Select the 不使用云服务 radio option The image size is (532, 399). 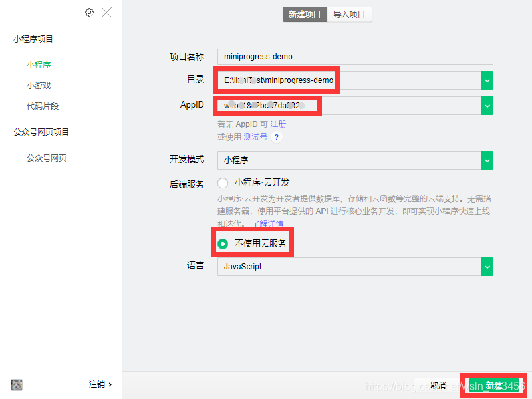(223, 243)
